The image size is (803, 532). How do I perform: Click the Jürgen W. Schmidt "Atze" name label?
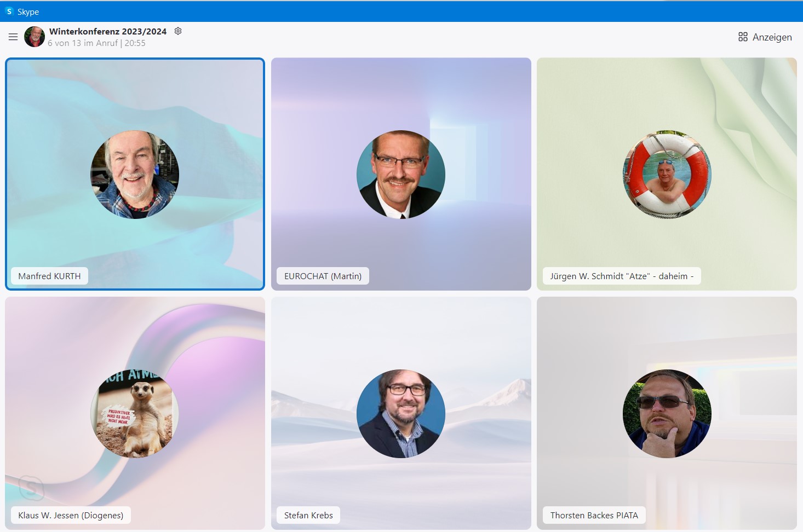tap(621, 276)
